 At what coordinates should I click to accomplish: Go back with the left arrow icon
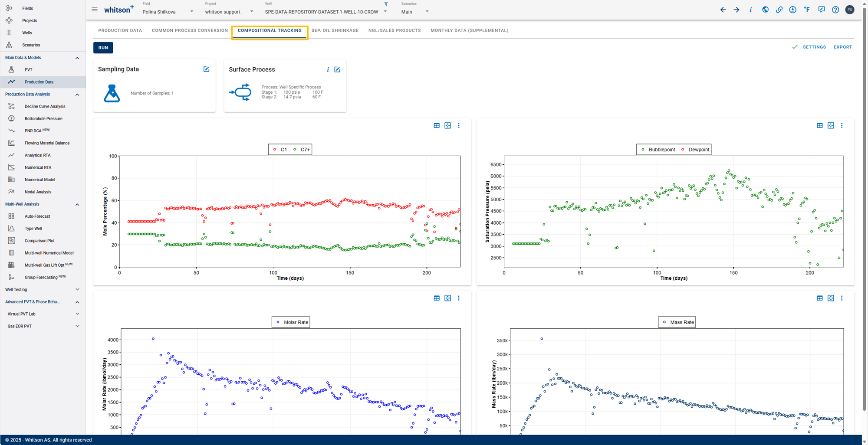pyautogui.click(x=723, y=10)
